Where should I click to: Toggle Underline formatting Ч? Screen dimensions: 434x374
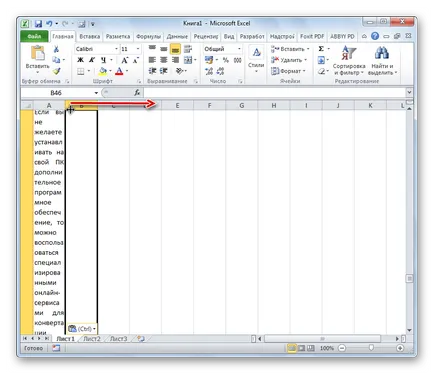click(103, 60)
